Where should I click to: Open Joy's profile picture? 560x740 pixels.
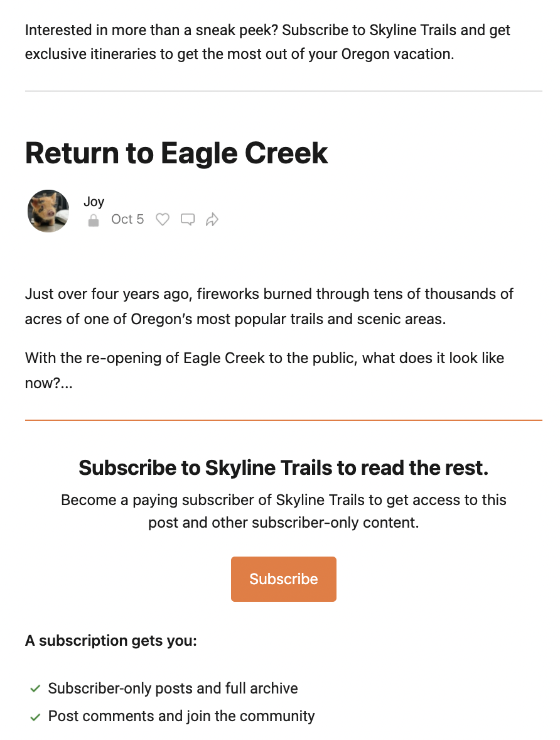tap(48, 211)
